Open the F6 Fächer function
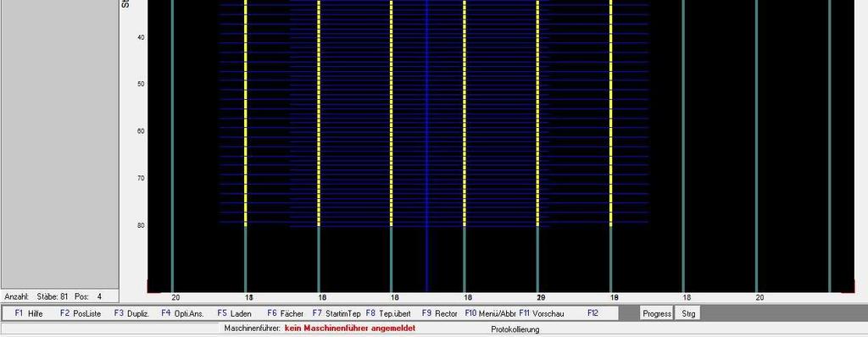 click(285, 313)
